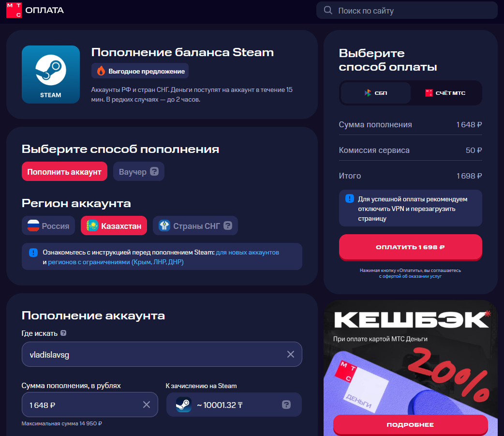Click the SBP logo icon
The image size is (504, 436).
click(368, 93)
